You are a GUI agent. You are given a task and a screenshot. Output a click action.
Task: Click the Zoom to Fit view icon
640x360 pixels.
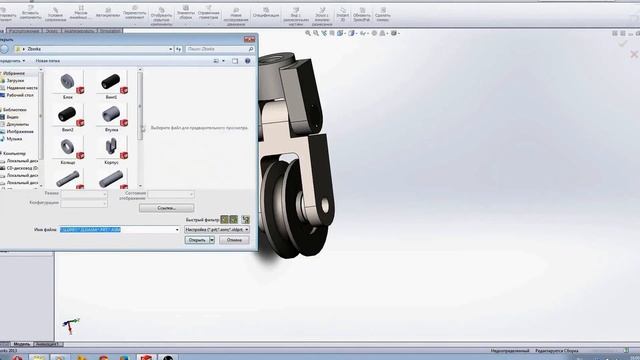pos(308,33)
